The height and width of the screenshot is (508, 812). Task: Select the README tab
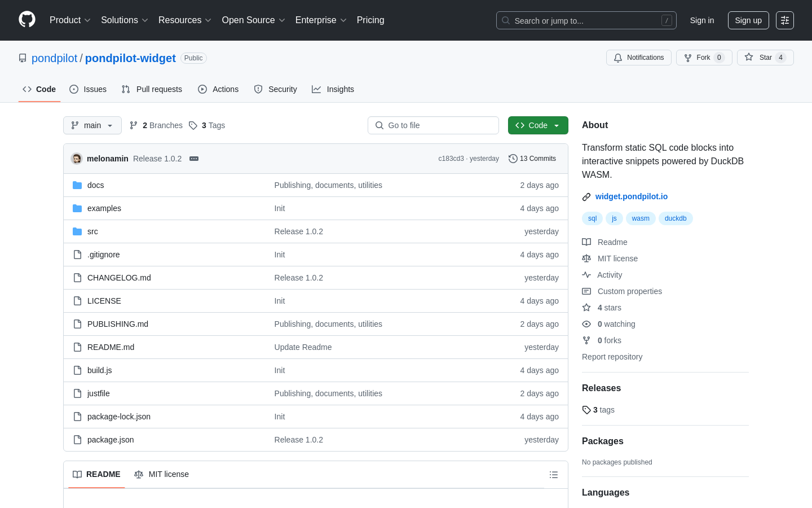(96, 475)
